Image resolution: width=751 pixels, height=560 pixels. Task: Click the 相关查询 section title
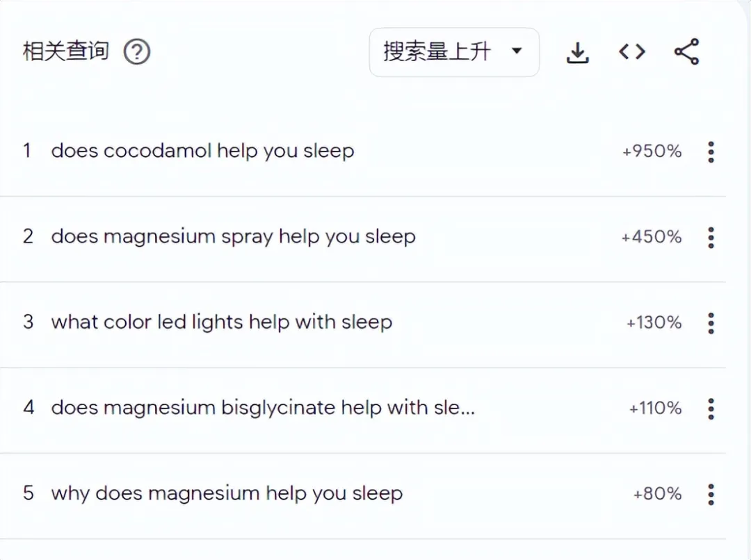pyautogui.click(x=66, y=51)
